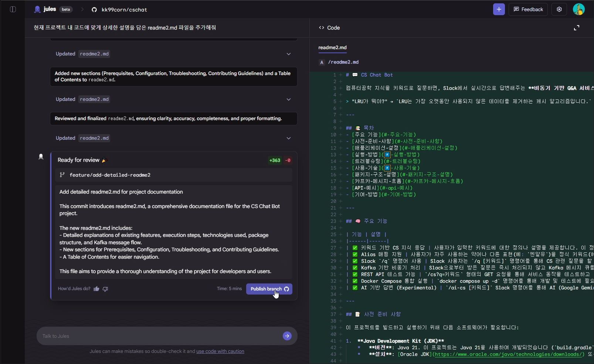This screenshot has width=594, height=364.
Task: Click the /readme2.md file path
Action: pos(343,62)
